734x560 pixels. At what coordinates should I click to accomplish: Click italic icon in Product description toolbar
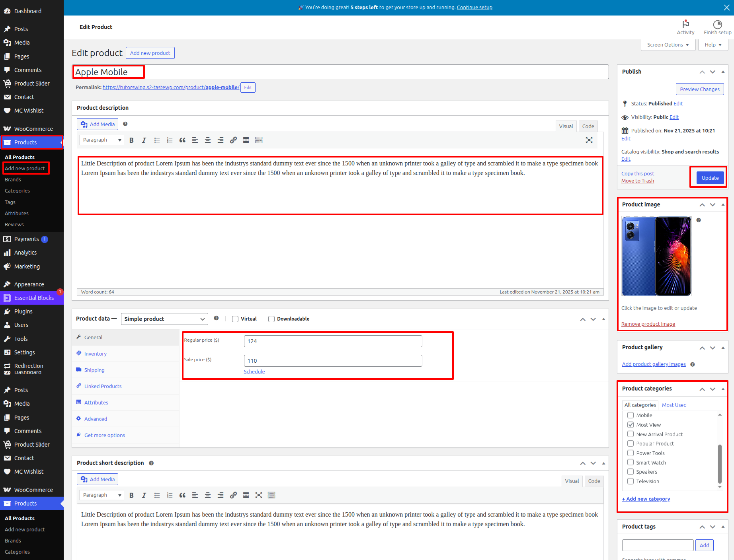pyautogui.click(x=144, y=140)
